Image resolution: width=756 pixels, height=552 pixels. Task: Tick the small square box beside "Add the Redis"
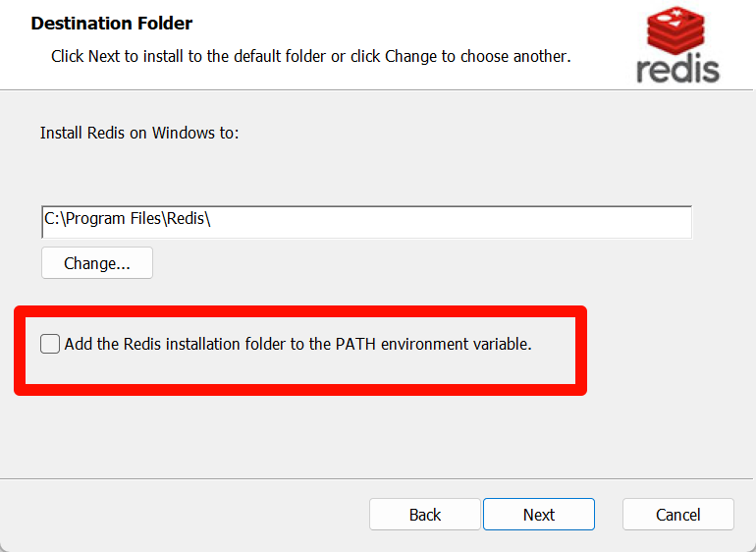point(50,344)
